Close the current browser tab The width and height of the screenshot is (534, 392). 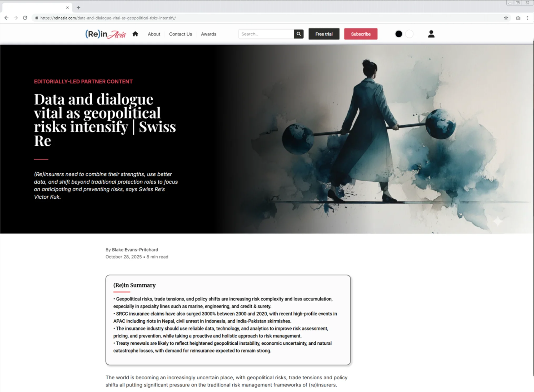(67, 8)
